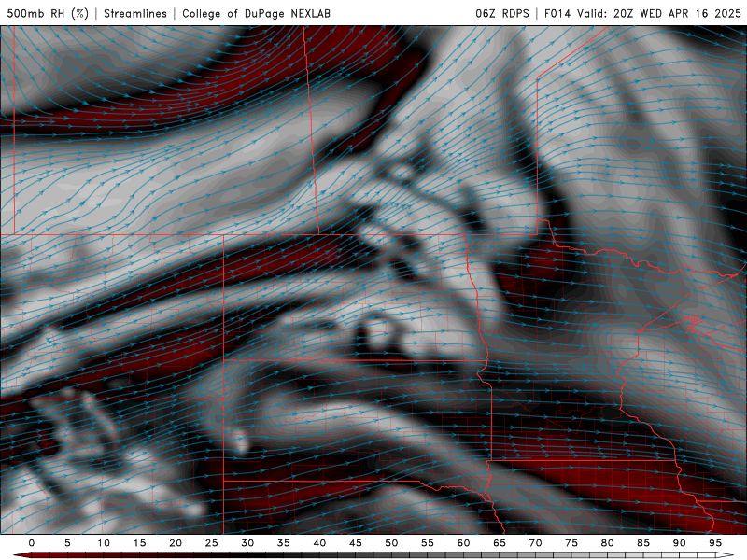Click the 15 label on the colorbar
The height and width of the screenshot is (560, 747).
[x=139, y=543]
